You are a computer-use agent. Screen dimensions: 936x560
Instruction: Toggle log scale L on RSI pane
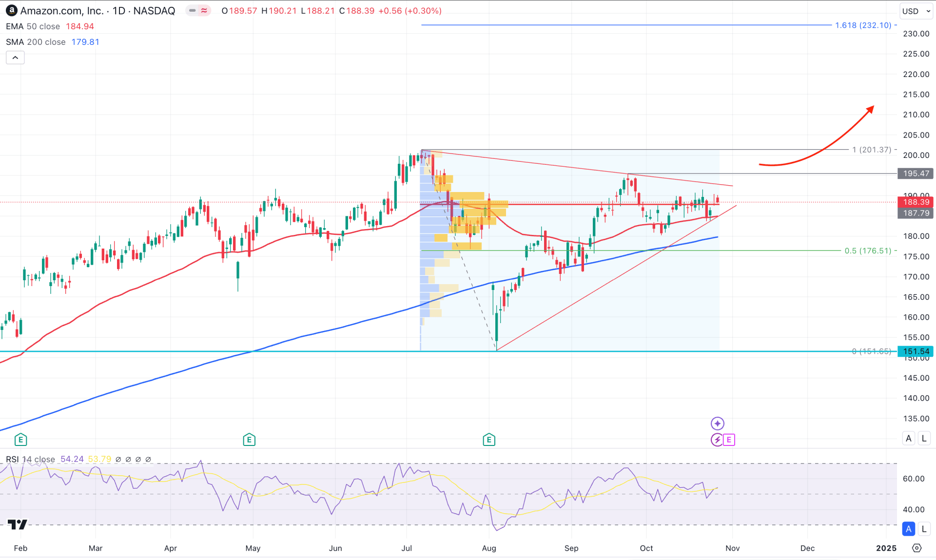click(x=924, y=529)
